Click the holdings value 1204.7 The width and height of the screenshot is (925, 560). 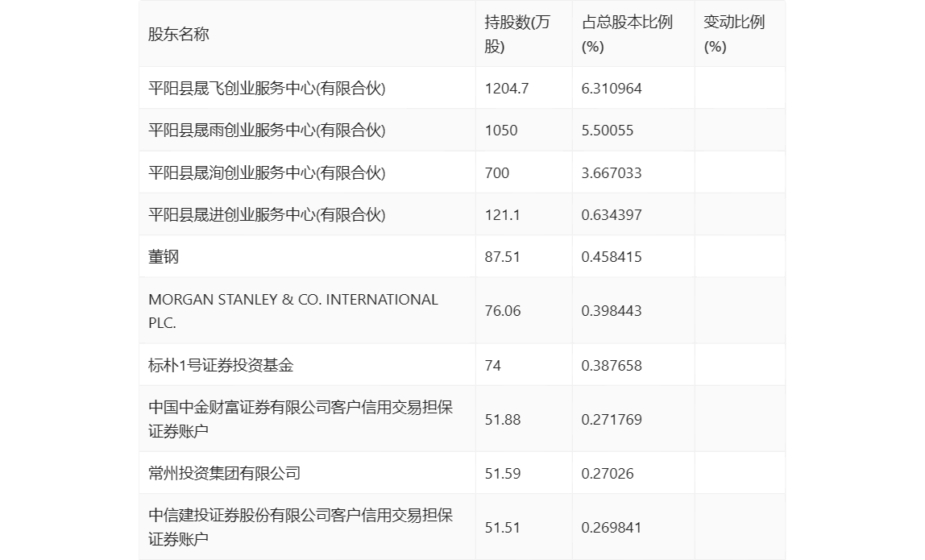(x=507, y=89)
